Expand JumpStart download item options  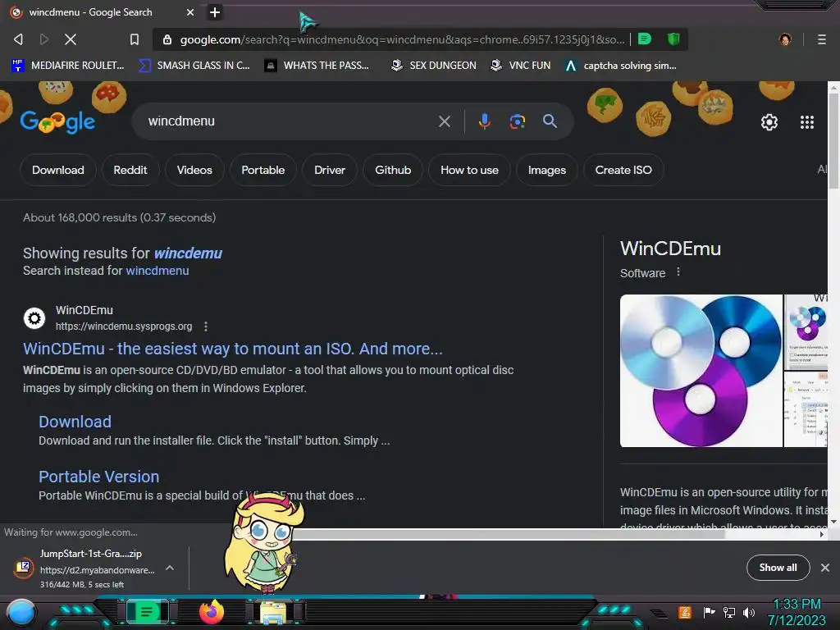coord(170,568)
